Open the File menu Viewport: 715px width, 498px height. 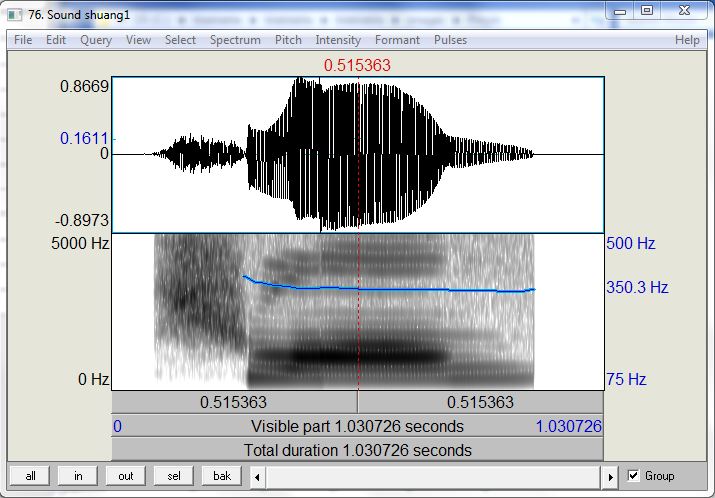click(23, 40)
